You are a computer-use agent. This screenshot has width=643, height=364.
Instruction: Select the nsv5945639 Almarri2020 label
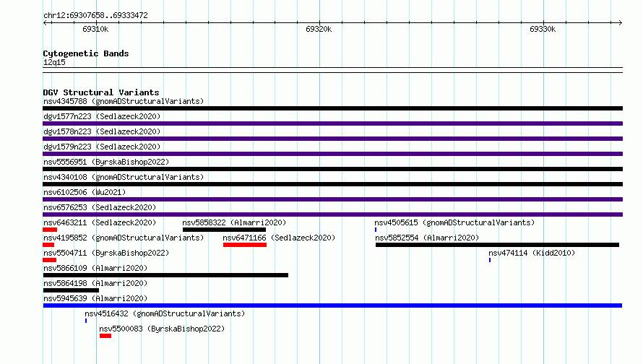click(x=95, y=298)
